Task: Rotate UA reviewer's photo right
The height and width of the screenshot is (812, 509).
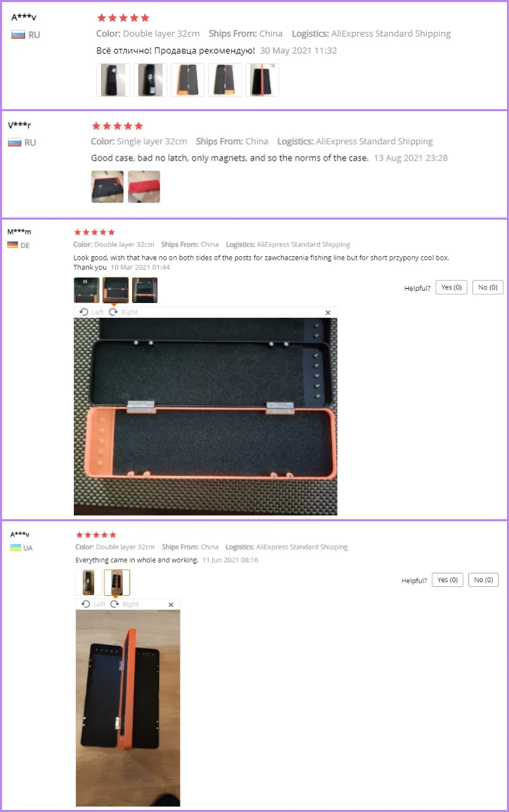Action: coord(125,604)
